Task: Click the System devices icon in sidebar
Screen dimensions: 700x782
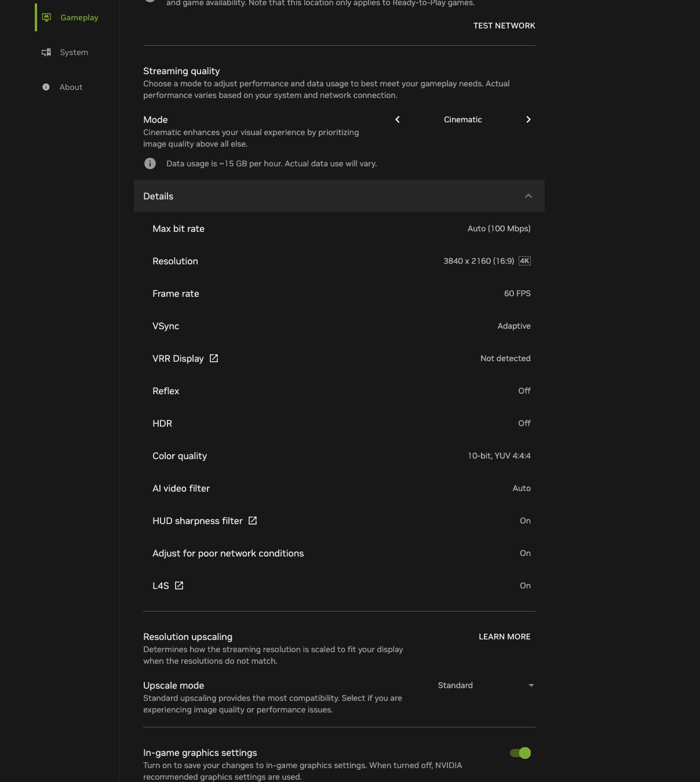Action: click(x=46, y=52)
